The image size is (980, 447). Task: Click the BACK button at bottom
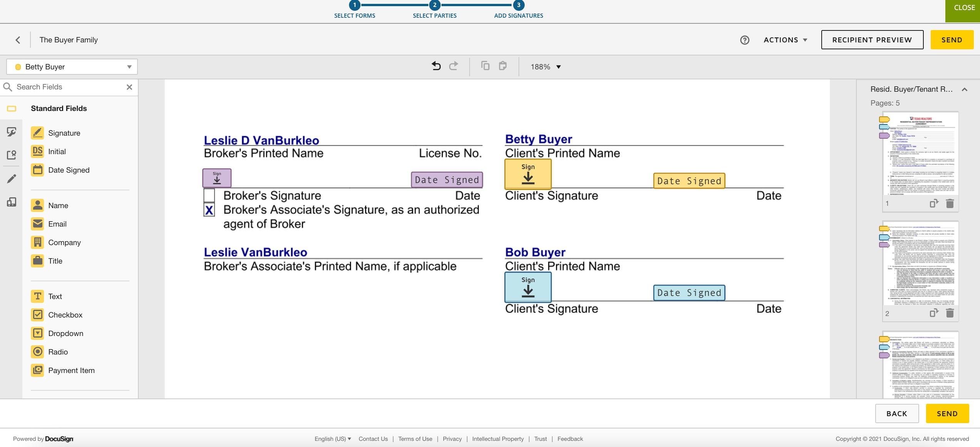896,413
